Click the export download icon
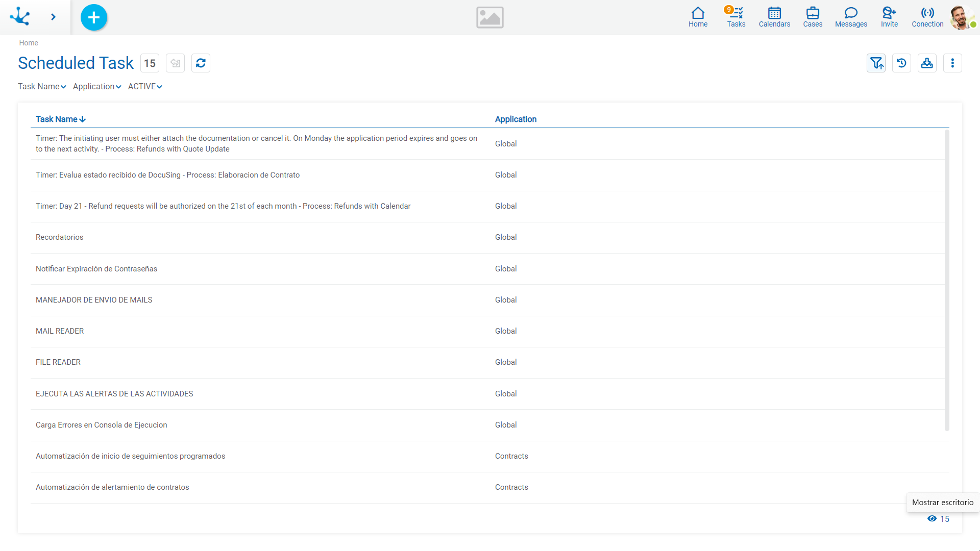This screenshot has width=980, height=551. 927,63
